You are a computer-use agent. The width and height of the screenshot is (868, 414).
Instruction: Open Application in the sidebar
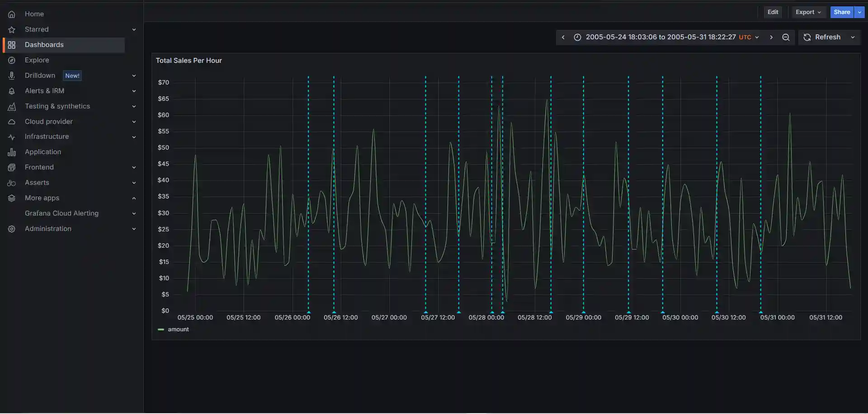[43, 152]
